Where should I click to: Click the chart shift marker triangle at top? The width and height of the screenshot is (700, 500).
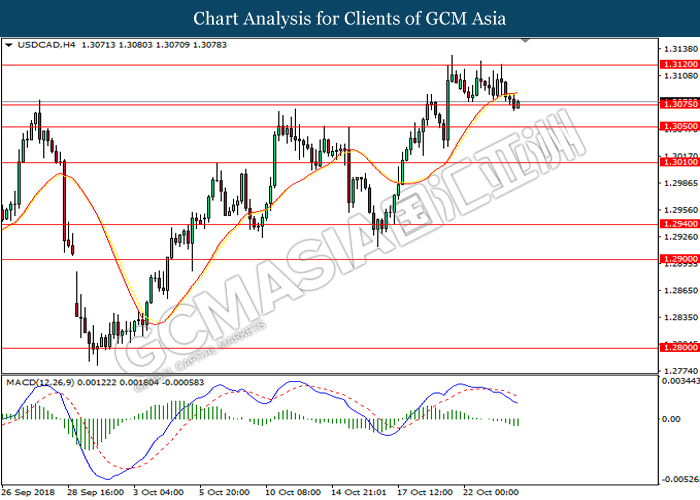(525, 41)
